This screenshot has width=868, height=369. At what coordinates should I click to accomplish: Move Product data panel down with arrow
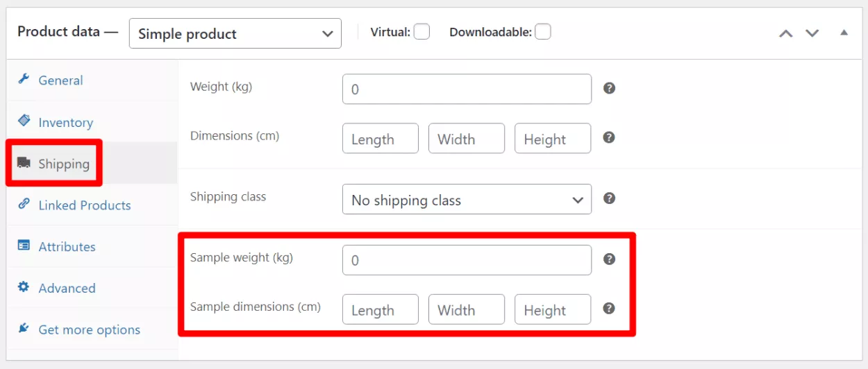[812, 33]
